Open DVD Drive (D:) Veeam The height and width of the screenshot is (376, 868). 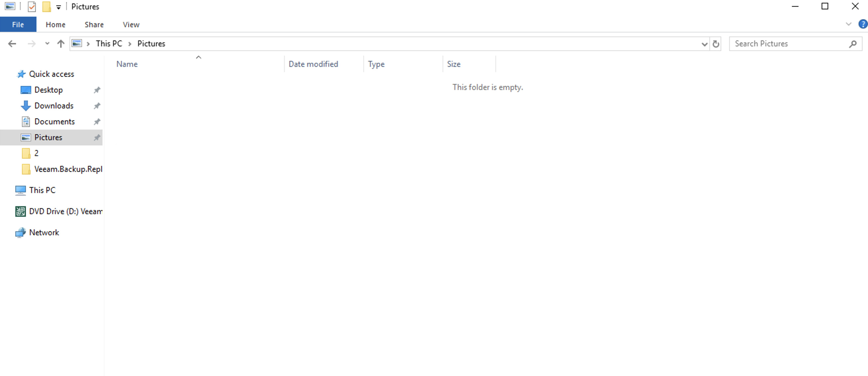click(x=65, y=211)
